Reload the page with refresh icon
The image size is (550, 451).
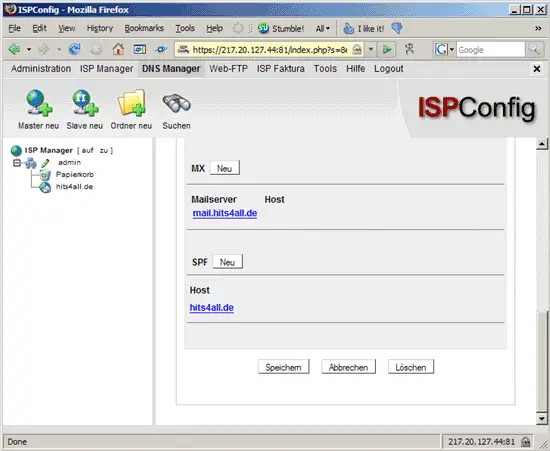click(74, 49)
